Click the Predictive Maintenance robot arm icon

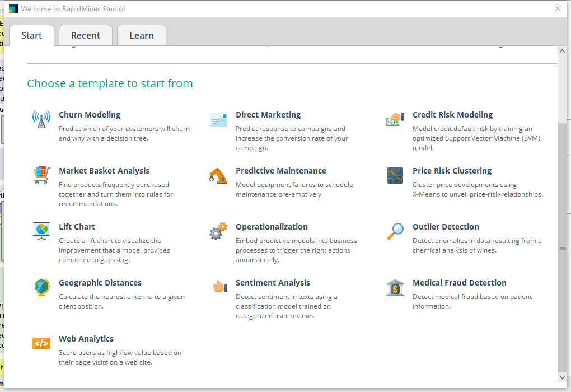(x=218, y=176)
